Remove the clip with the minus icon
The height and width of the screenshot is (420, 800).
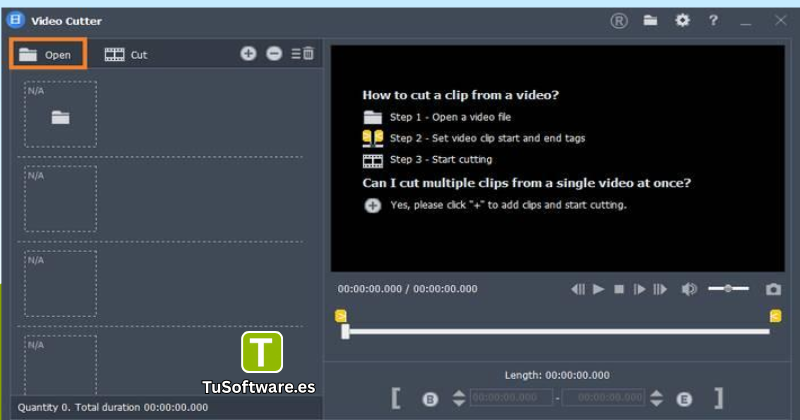pyautogui.click(x=274, y=54)
